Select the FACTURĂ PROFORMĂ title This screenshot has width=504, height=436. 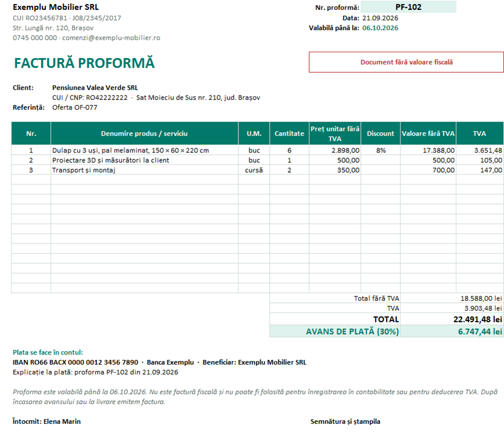(x=84, y=63)
